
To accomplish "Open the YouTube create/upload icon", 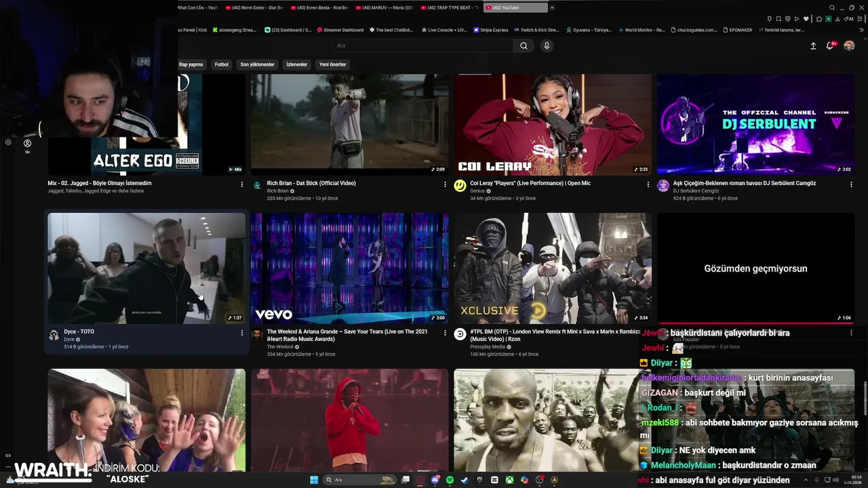I will click(813, 45).
